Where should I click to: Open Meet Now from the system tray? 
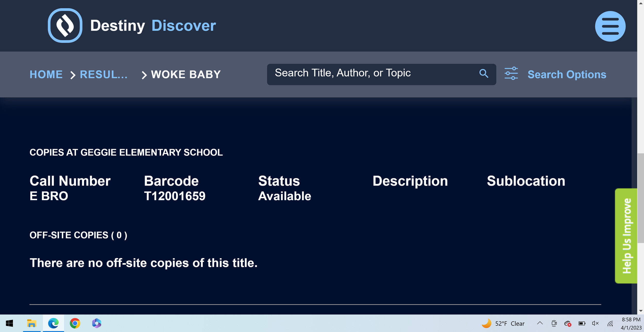pos(554,323)
